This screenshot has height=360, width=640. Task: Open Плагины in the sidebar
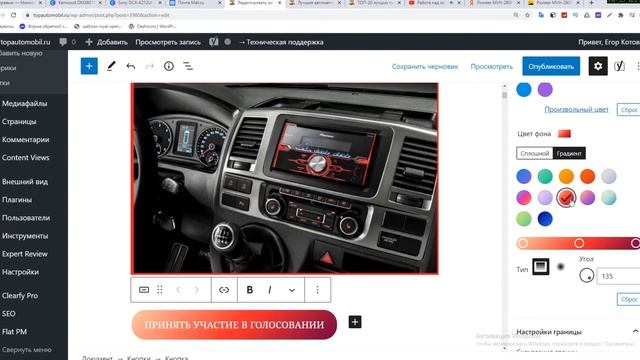point(17,200)
